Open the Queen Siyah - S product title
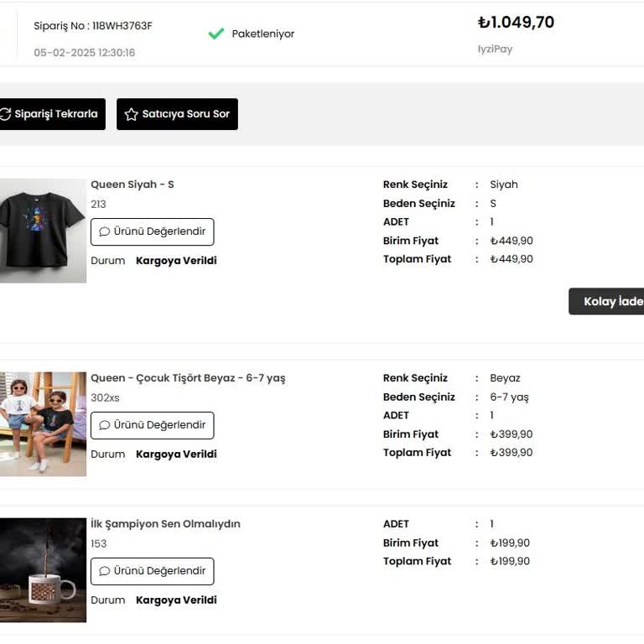 coord(132,184)
